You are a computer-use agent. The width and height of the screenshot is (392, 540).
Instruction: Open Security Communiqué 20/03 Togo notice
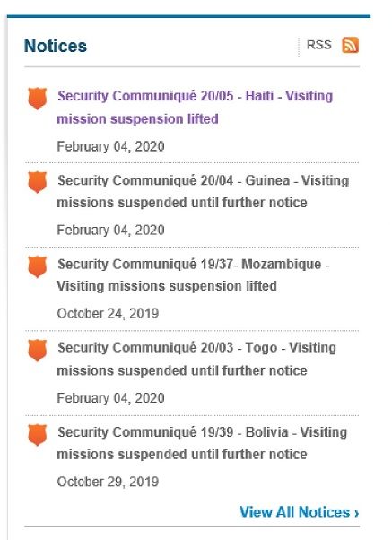[x=196, y=359]
